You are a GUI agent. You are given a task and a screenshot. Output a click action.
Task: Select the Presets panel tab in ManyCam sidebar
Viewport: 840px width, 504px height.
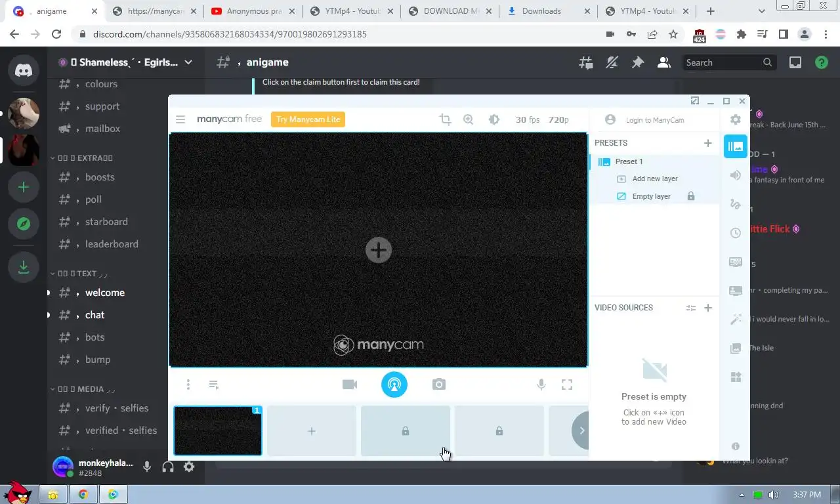[x=736, y=146]
